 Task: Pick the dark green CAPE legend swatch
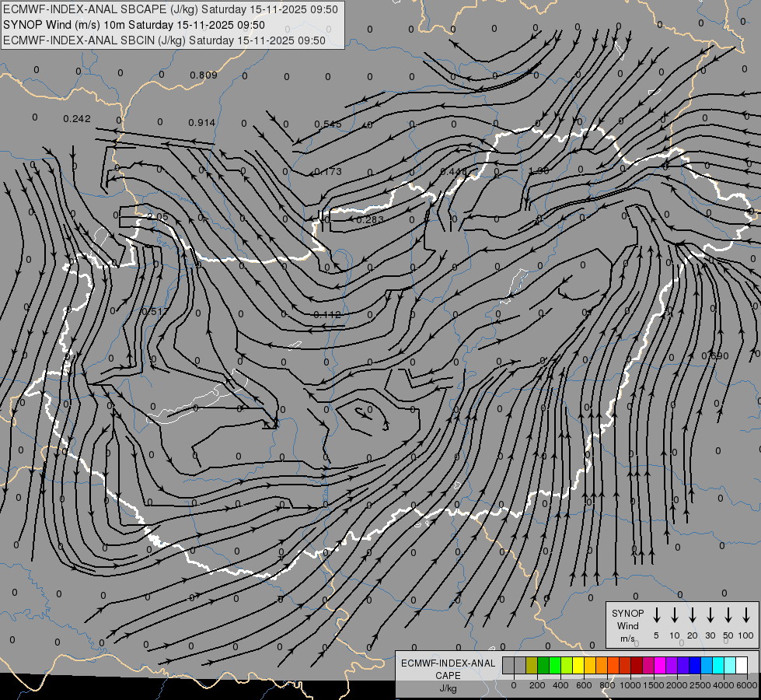[543, 666]
